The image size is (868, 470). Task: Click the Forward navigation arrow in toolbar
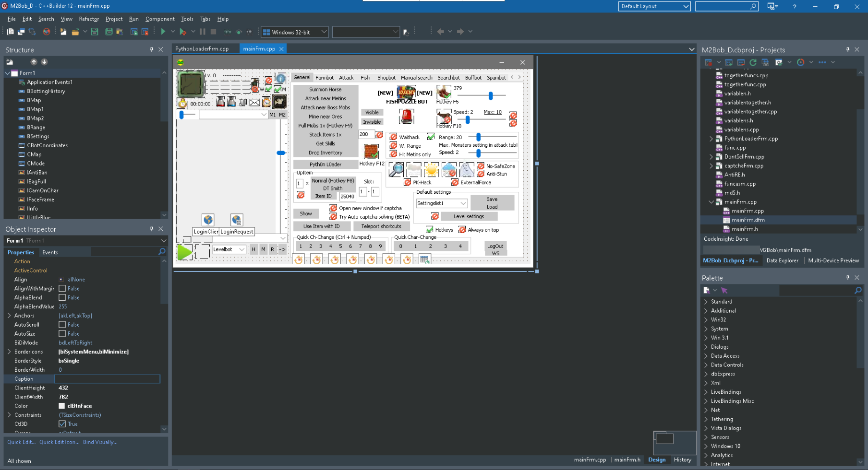click(460, 32)
